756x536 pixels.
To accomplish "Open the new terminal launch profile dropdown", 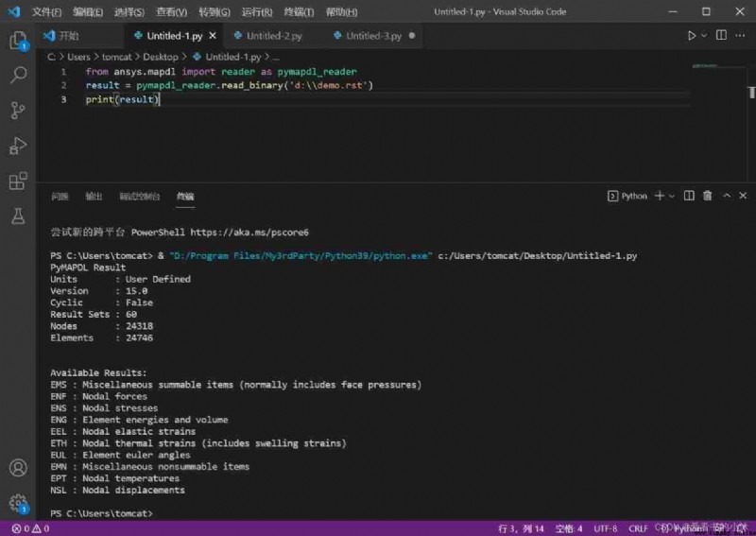I will tap(672, 196).
